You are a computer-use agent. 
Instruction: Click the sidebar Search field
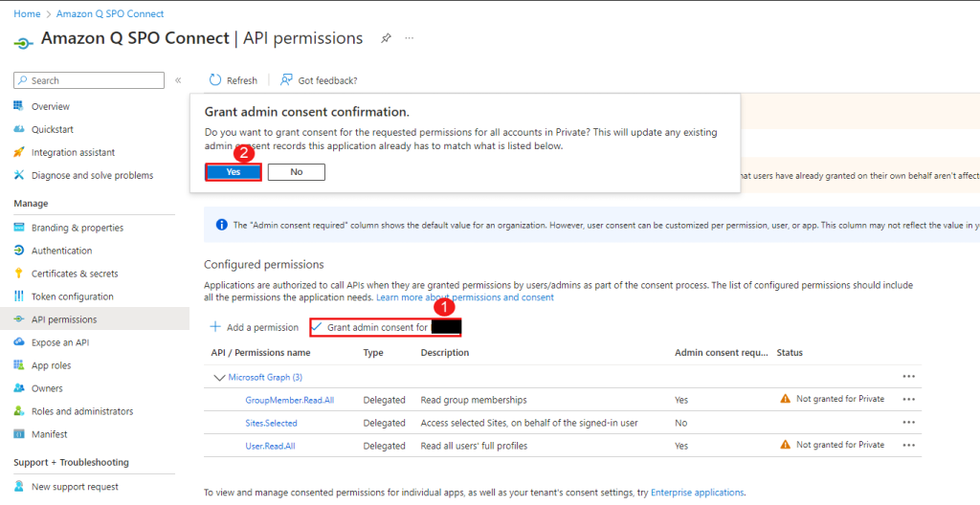click(89, 80)
